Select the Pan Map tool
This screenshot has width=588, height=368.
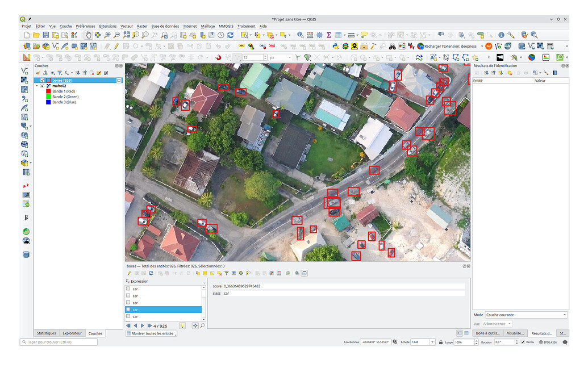point(88,35)
